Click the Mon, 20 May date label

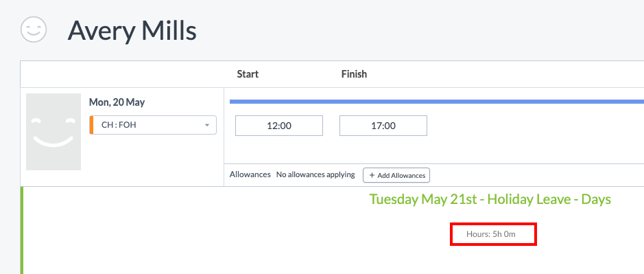(x=117, y=102)
